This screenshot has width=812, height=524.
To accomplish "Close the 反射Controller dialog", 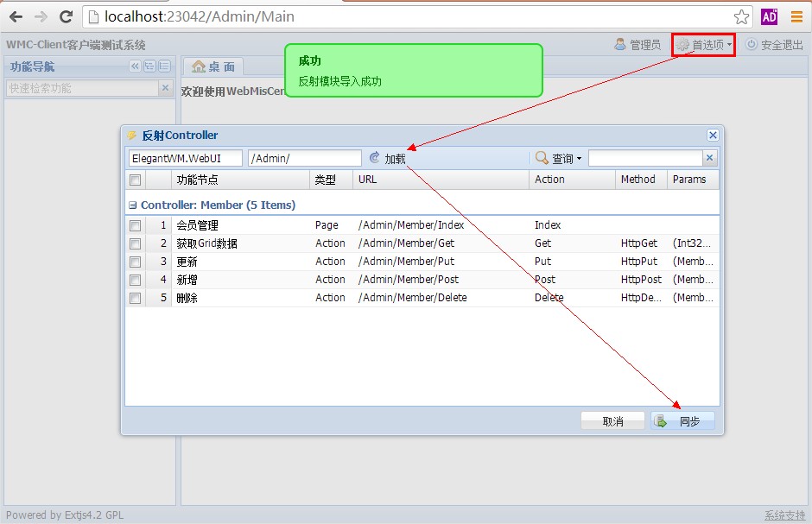I will click(713, 136).
